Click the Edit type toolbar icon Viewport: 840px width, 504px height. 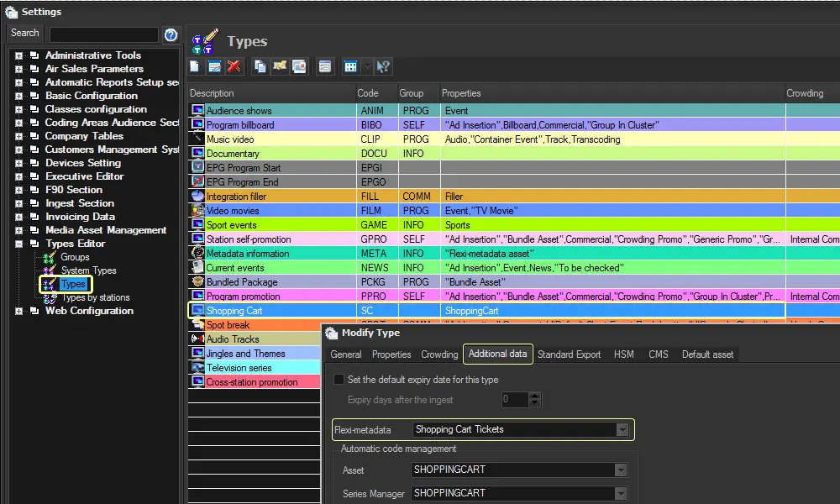[214, 66]
